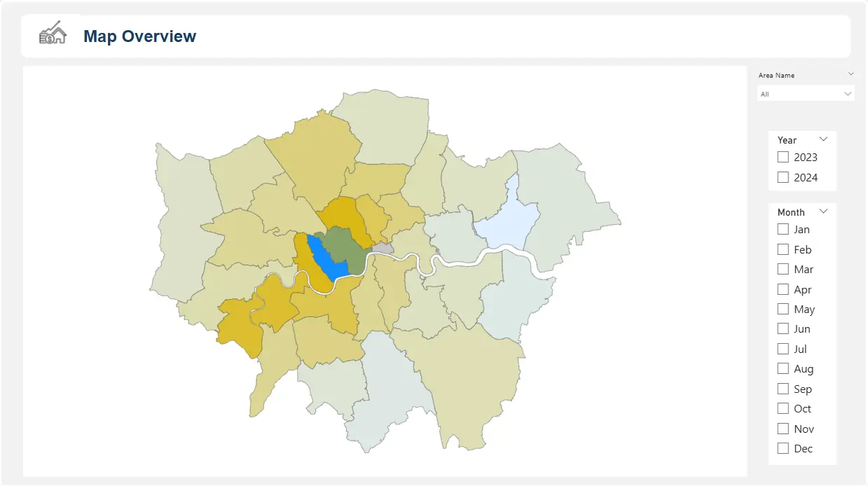Select the Mar checkbox
This screenshot has height=486, width=868.
783,269
